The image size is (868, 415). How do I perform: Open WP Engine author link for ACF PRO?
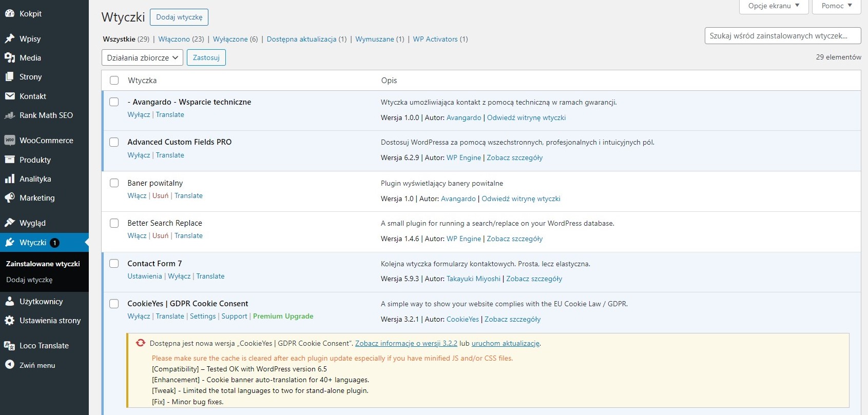(464, 158)
